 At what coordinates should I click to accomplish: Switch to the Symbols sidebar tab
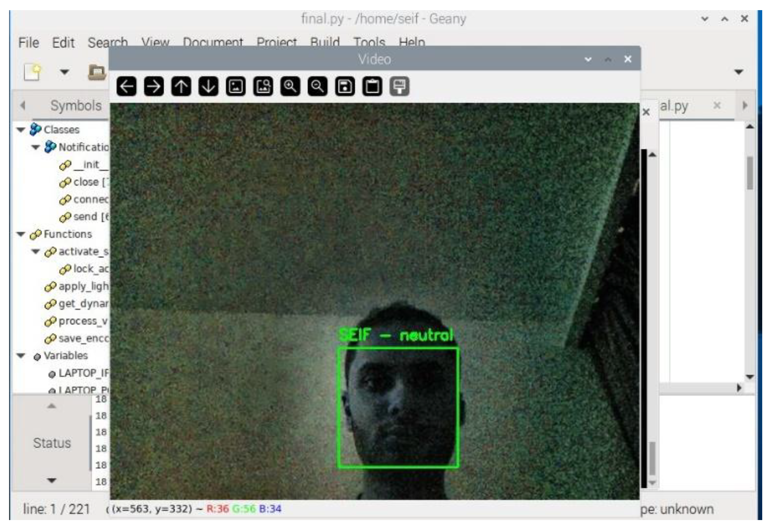click(x=76, y=106)
